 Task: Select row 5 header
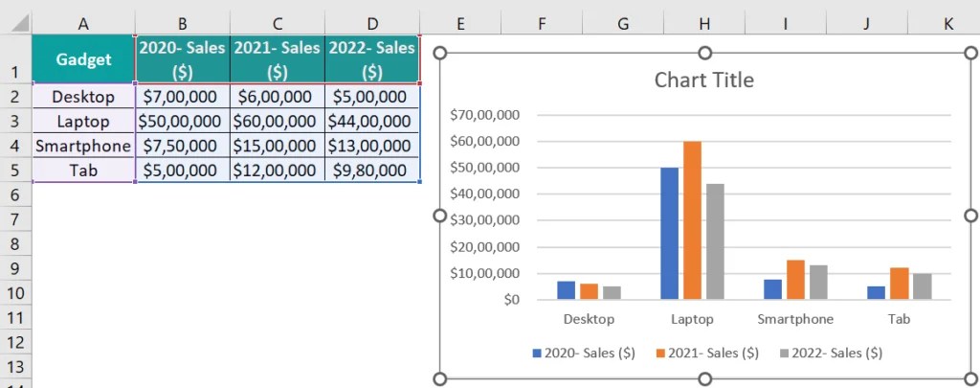pyautogui.click(x=15, y=170)
